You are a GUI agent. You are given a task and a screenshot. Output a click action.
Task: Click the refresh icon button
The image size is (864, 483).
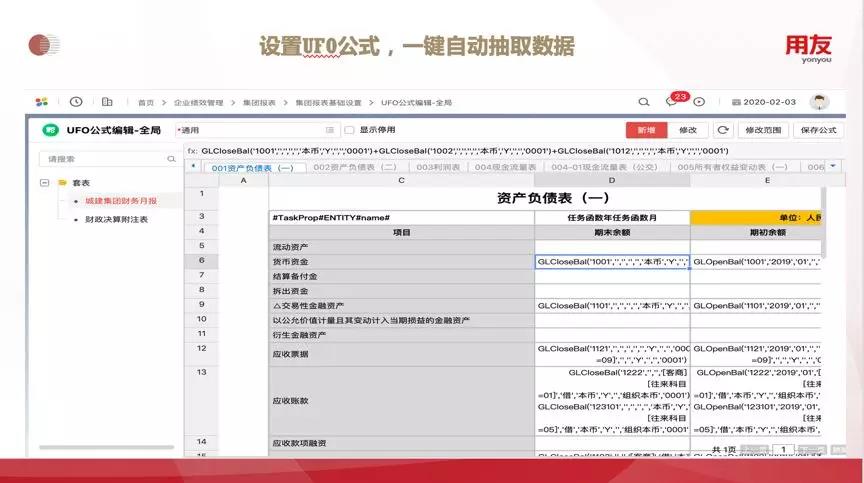[723, 130]
